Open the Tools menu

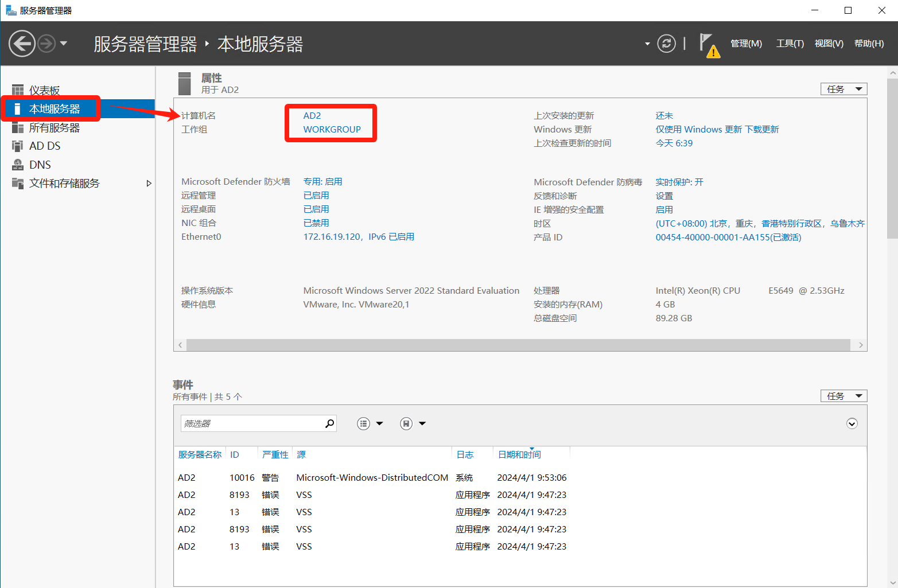tap(790, 44)
